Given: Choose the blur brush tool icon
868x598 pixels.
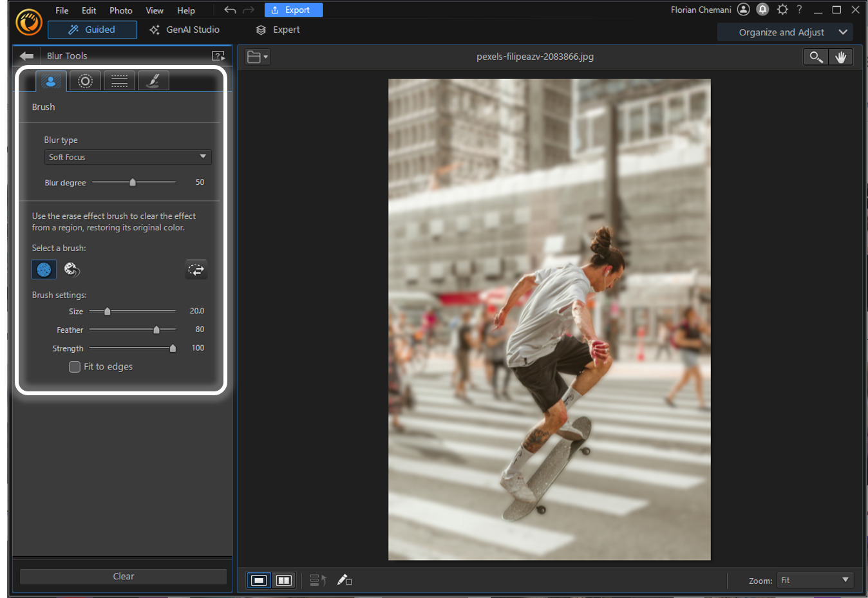Looking at the screenshot, I should [x=153, y=80].
